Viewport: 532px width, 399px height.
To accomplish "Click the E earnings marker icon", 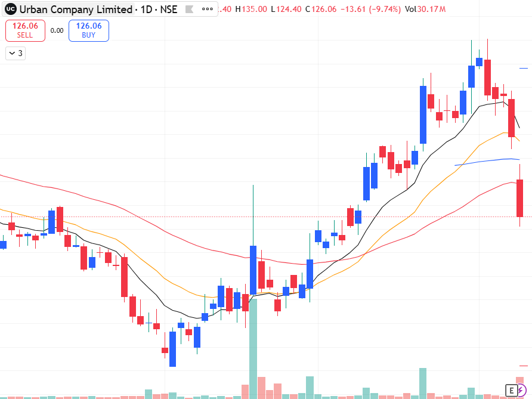I will [x=511, y=391].
